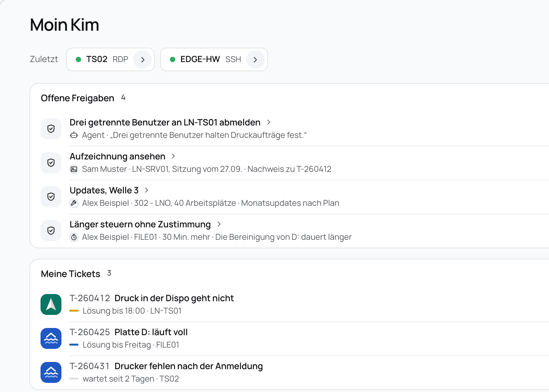This screenshot has width=549, height=392.
Task: Open blue wave logo of ticket T-260431
Action: pyautogui.click(x=51, y=372)
